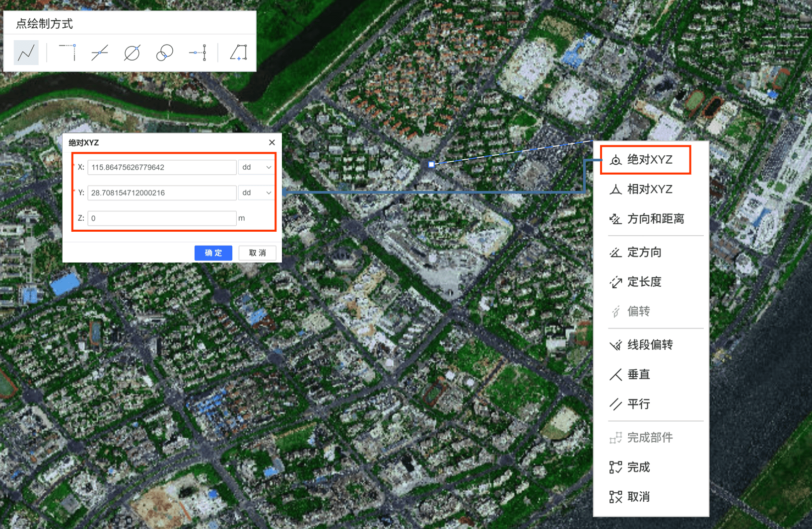Expand the Y coordinate unit dropdown
Image resolution: width=812 pixels, height=529 pixels.
pyautogui.click(x=256, y=193)
